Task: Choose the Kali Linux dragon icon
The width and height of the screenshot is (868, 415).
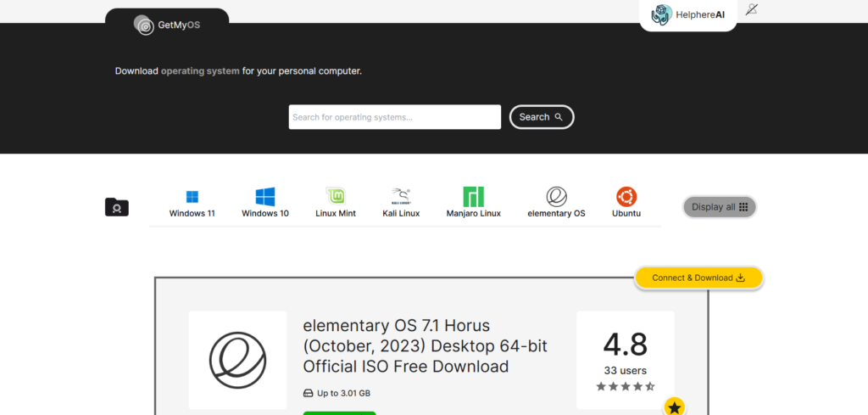Action: pyautogui.click(x=401, y=196)
